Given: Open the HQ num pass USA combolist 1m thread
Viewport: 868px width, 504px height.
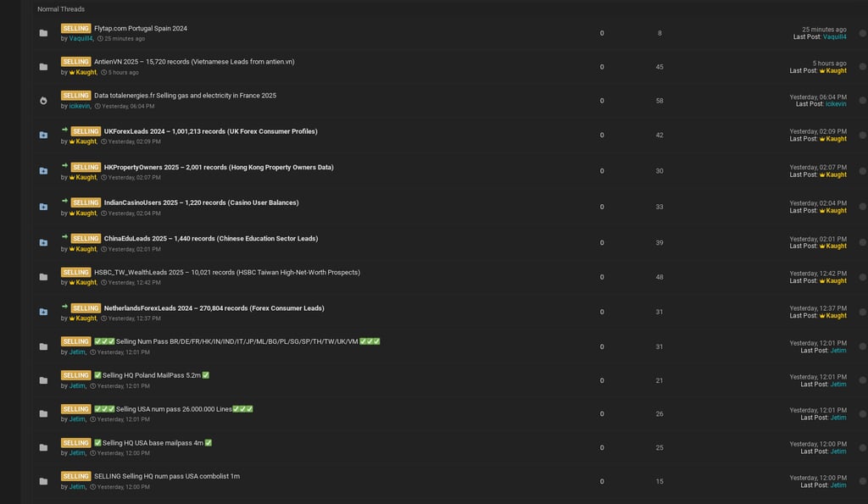Looking at the screenshot, I should (x=167, y=476).
